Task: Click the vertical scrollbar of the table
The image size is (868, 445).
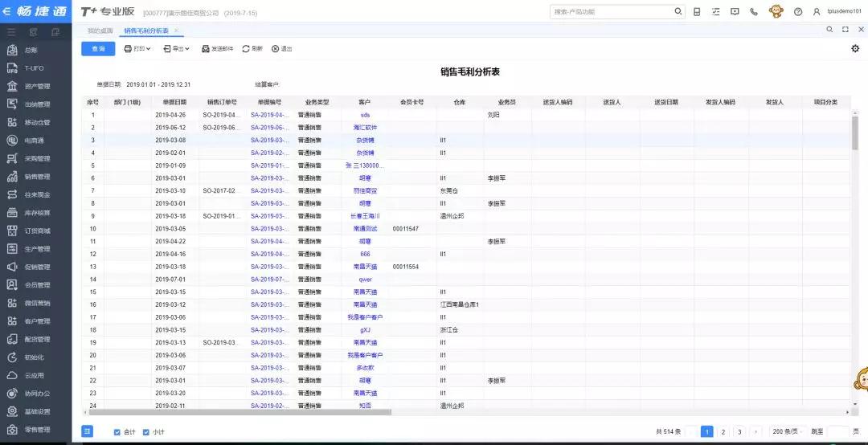Action: click(855, 133)
